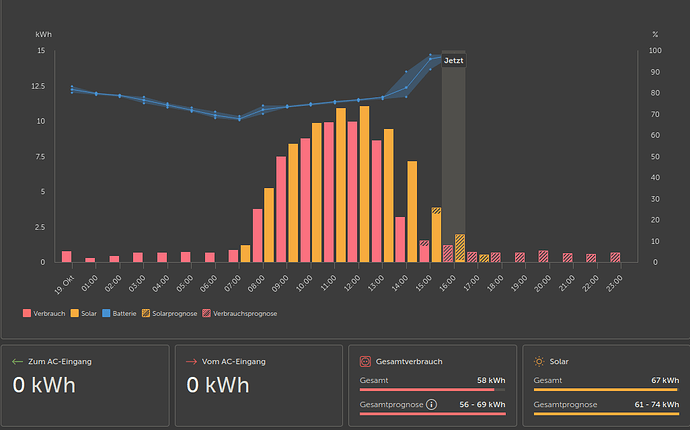Click the 07:00 battery line point

239,118
